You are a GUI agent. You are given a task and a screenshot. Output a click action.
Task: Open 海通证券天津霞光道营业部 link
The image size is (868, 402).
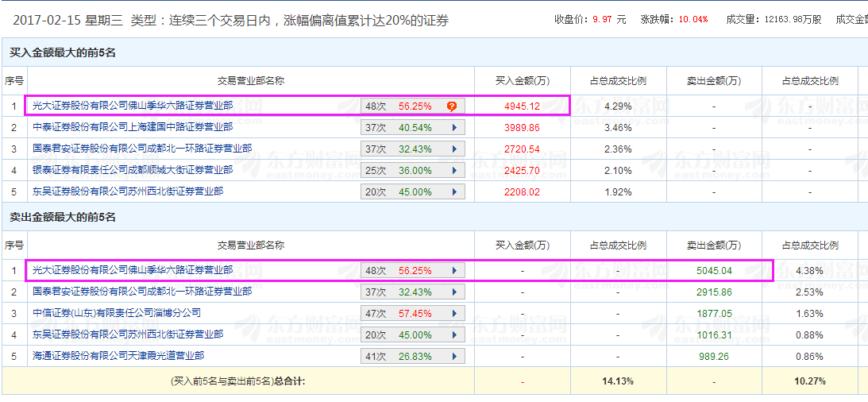[118, 356]
